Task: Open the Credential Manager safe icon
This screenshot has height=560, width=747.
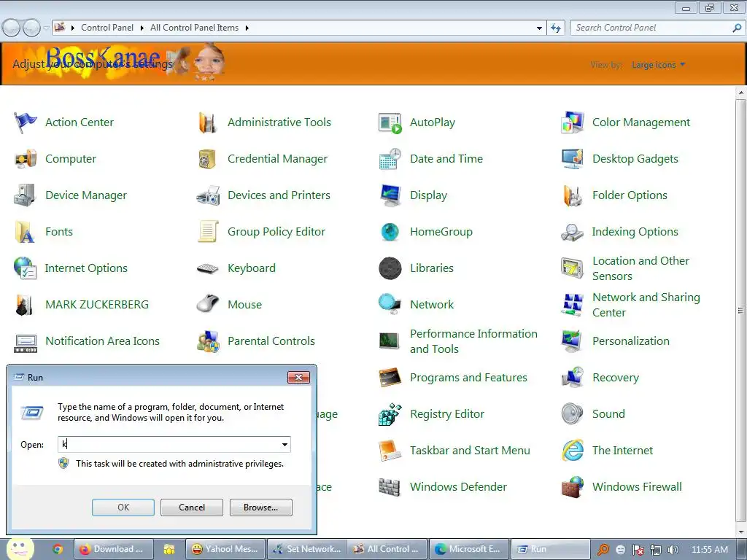Action: (x=207, y=159)
